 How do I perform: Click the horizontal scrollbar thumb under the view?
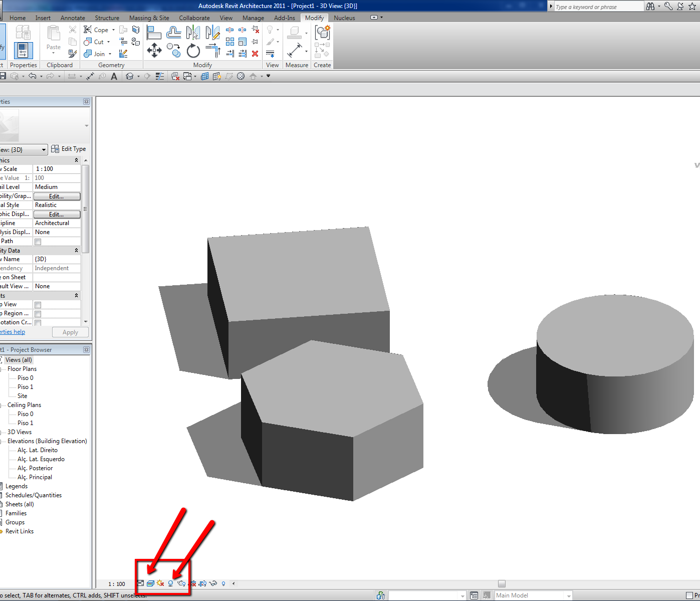click(502, 583)
